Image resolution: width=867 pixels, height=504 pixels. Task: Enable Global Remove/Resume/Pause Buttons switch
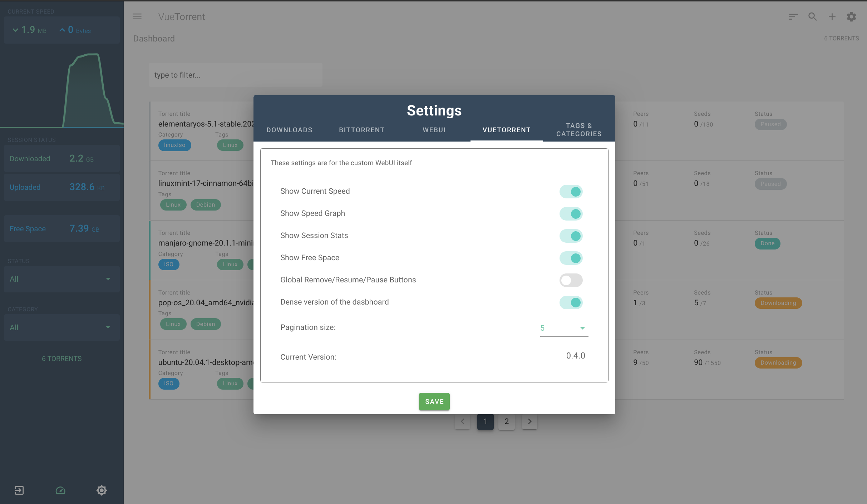click(x=571, y=280)
